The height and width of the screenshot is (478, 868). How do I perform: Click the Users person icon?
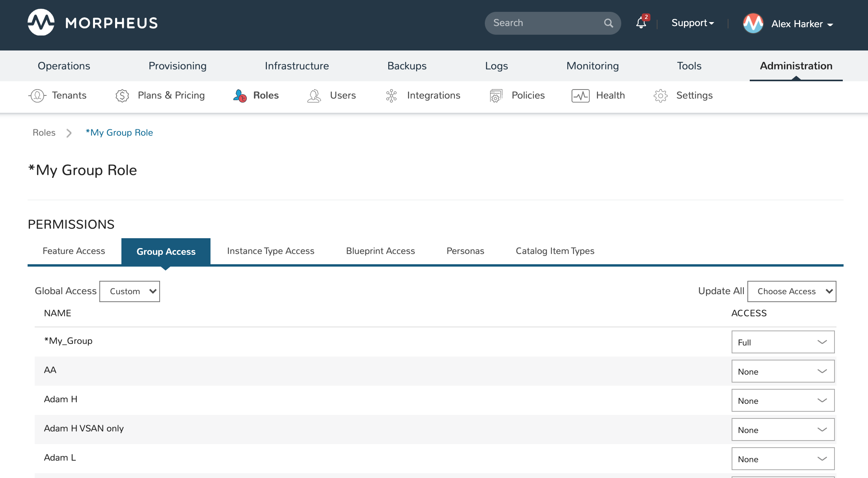314,95
